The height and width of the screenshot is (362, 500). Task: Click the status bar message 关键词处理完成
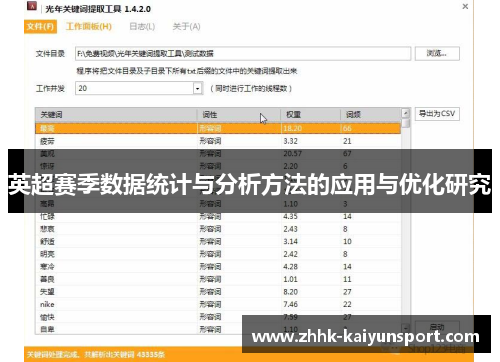[x=96, y=355]
